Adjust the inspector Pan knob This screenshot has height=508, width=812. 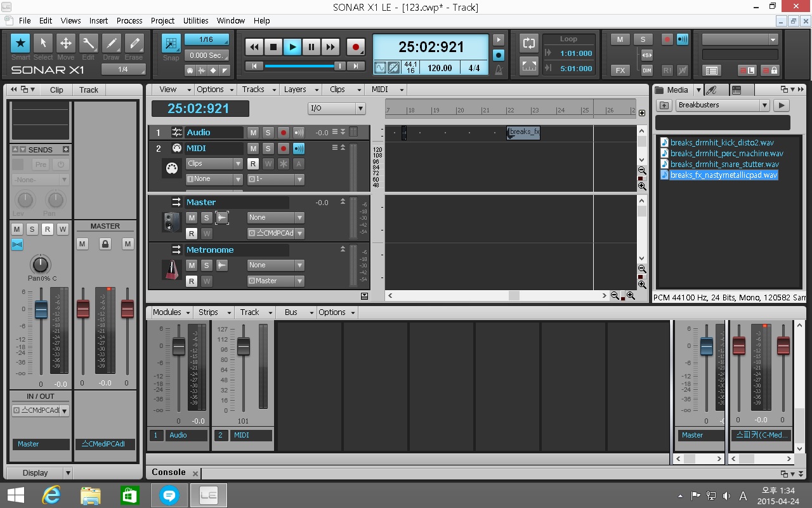40,264
